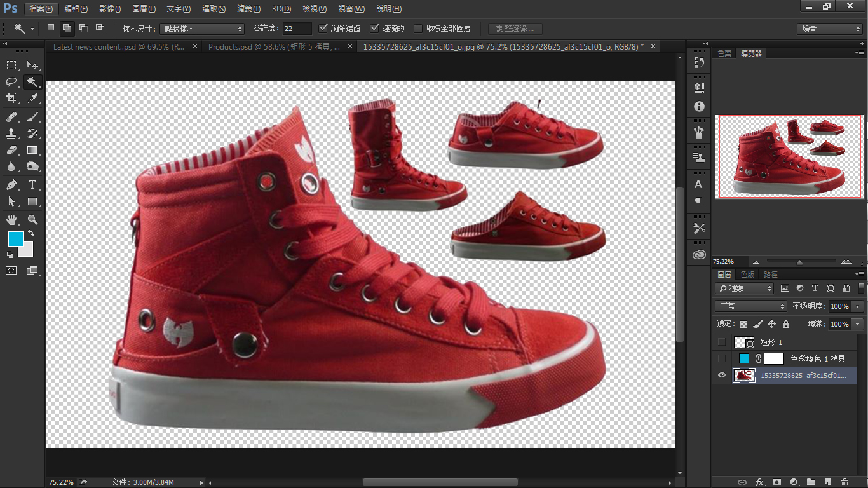Screen dimensions: 868x488
Task: Open 樣本尺寸 sample size dropdown
Action: (202, 29)
